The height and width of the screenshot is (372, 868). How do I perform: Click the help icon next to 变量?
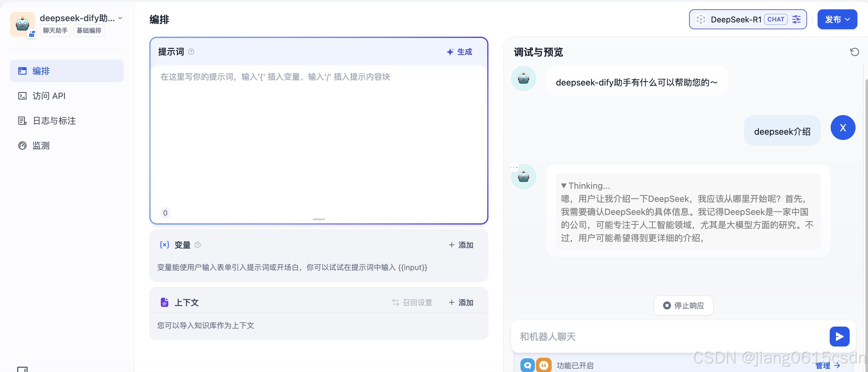pyautogui.click(x=198, y=245)
